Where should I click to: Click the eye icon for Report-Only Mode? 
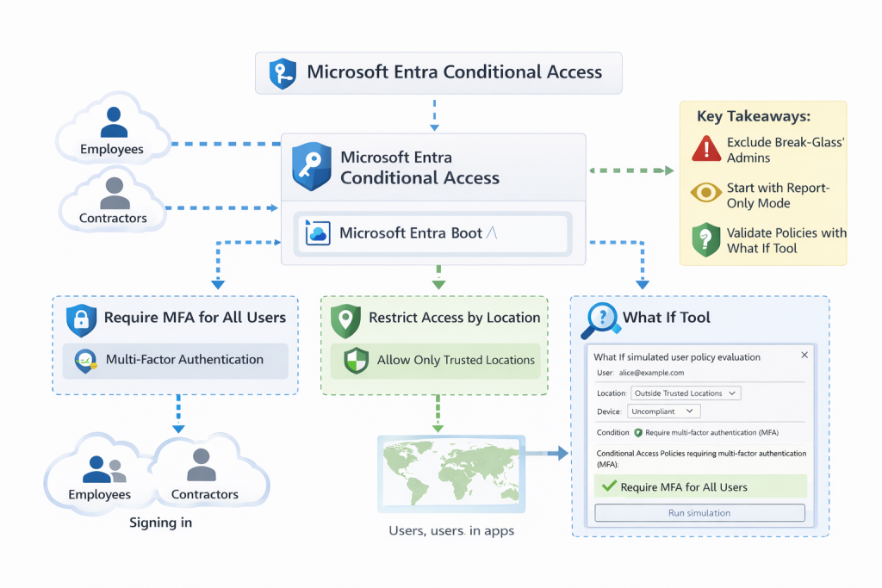point(706,193)
